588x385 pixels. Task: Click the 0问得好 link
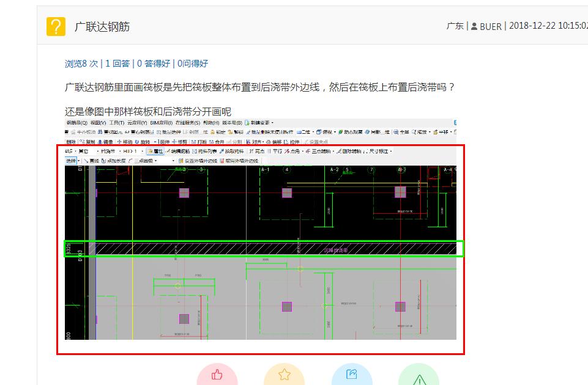pos(193,64)
